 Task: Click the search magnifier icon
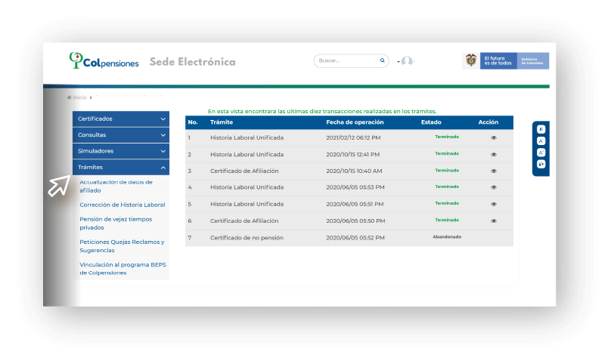382,60
